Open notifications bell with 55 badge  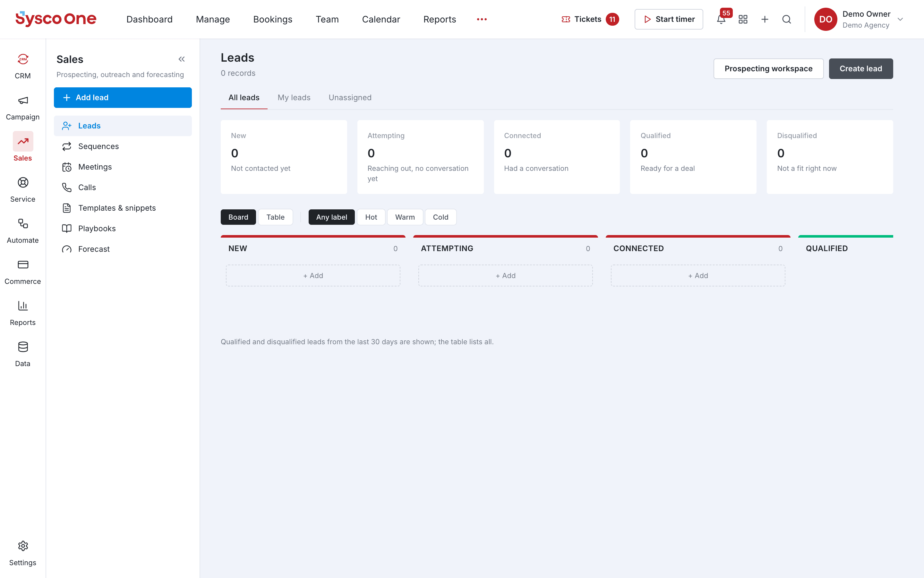[721, 19]
